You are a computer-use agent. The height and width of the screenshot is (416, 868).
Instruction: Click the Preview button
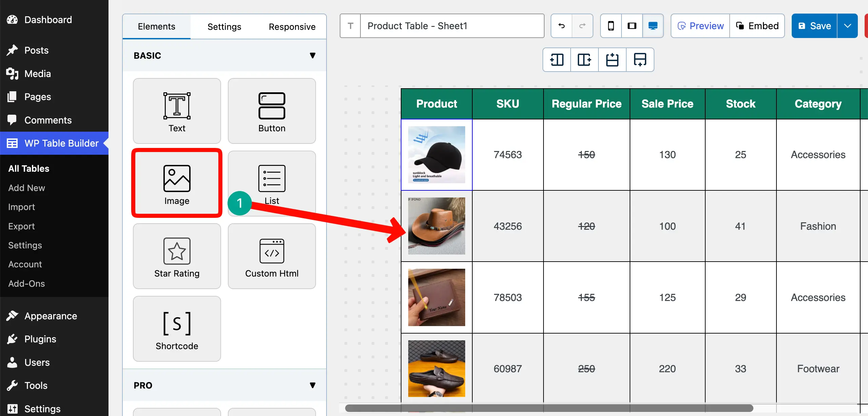700,26
